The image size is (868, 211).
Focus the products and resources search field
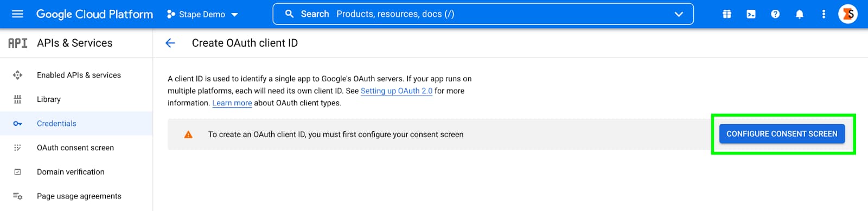483,14
